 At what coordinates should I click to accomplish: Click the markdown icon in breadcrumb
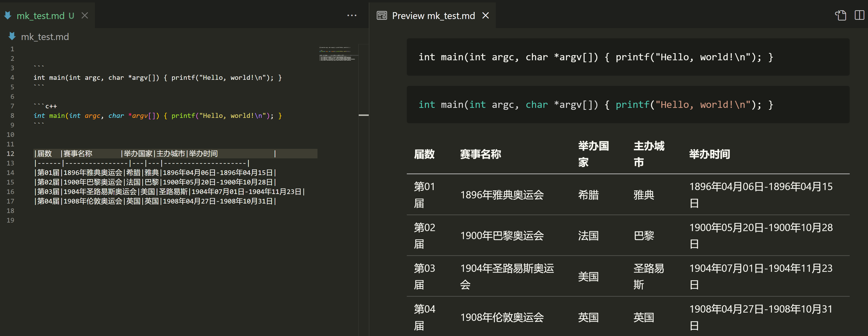pos(12,36)
